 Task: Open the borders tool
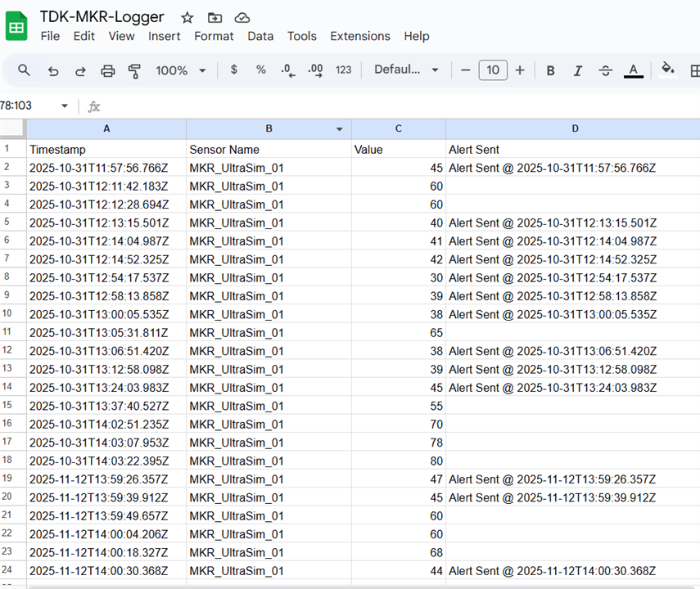tap(694, 70)
